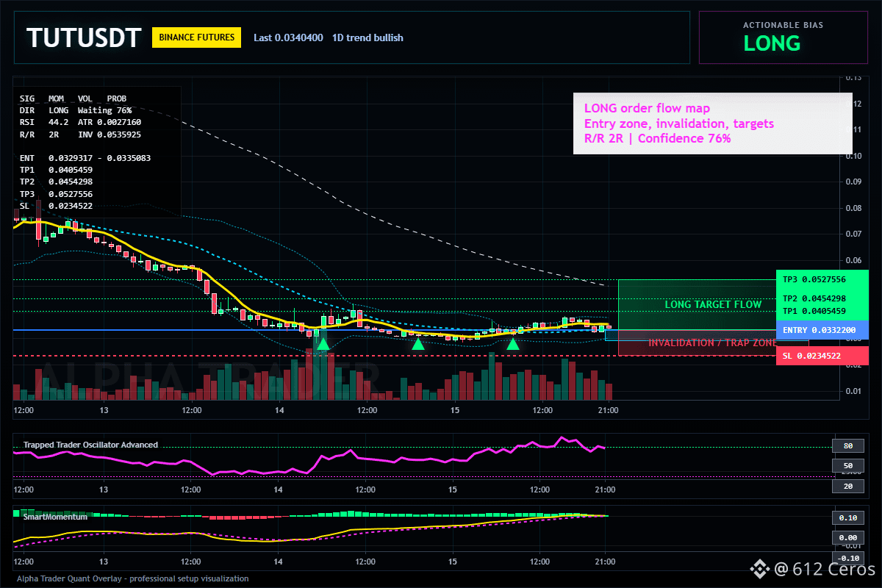The height and width of the screenshot is (588, 882).
Task: Select 'Entry zone, invalidation, targets' annotation line
Action: coord(678,123)
